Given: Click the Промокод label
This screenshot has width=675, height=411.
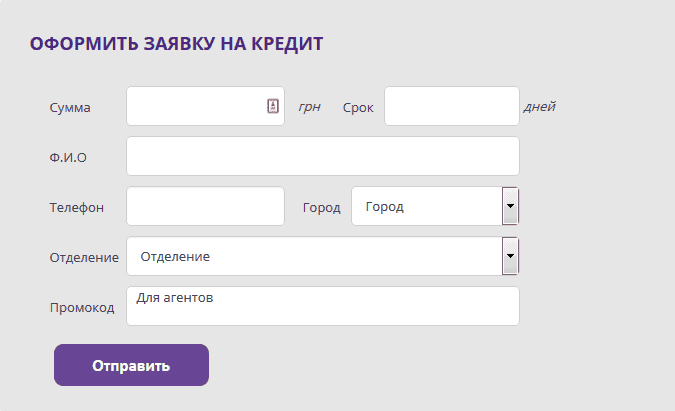Looking at the screenshot, I should [82, 308].
